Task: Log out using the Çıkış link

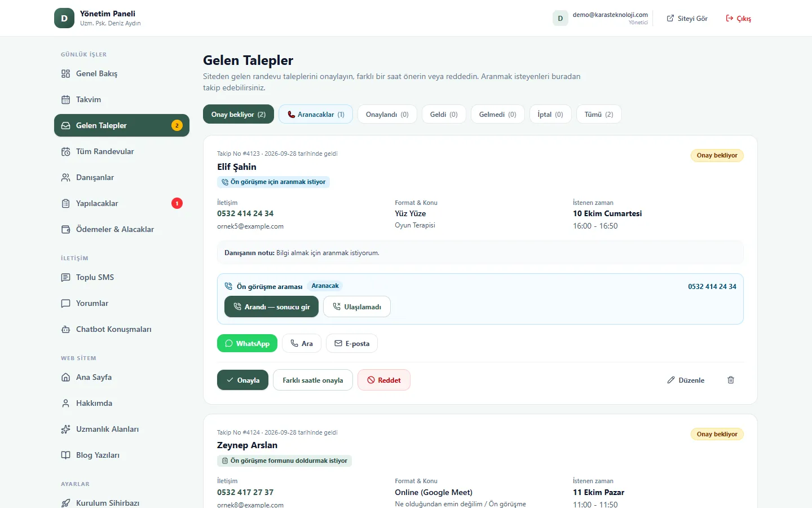Action: coord(738,18)
